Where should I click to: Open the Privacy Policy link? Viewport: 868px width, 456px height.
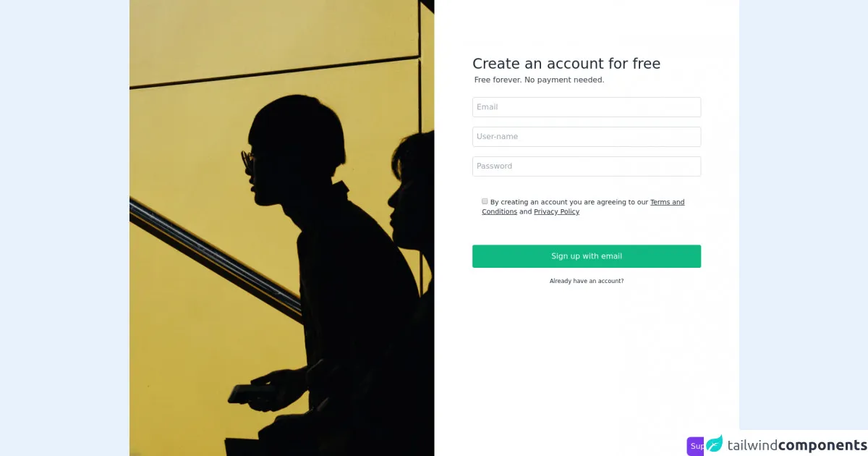click(556, 212)
